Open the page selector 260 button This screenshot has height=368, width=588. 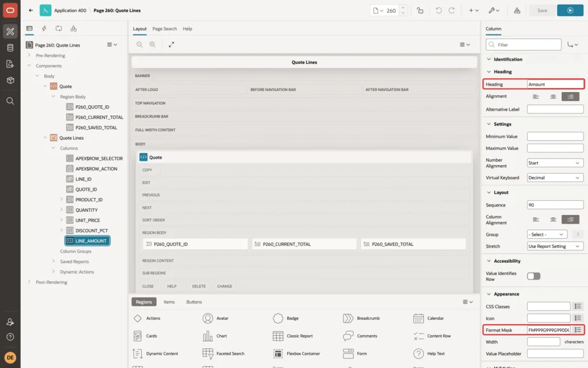[384, 10]
